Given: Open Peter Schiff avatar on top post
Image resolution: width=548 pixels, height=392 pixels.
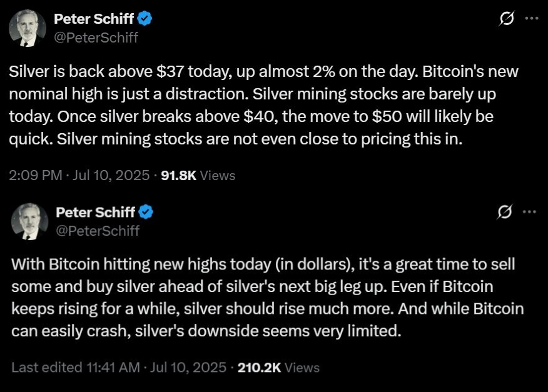Looking at the screenshot, I should [x=28, y=28].
